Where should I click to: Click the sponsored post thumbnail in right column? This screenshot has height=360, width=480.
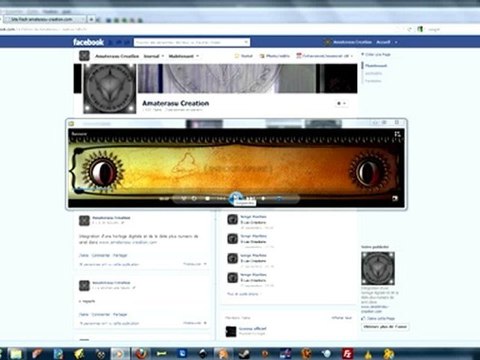tap(378, 268)
